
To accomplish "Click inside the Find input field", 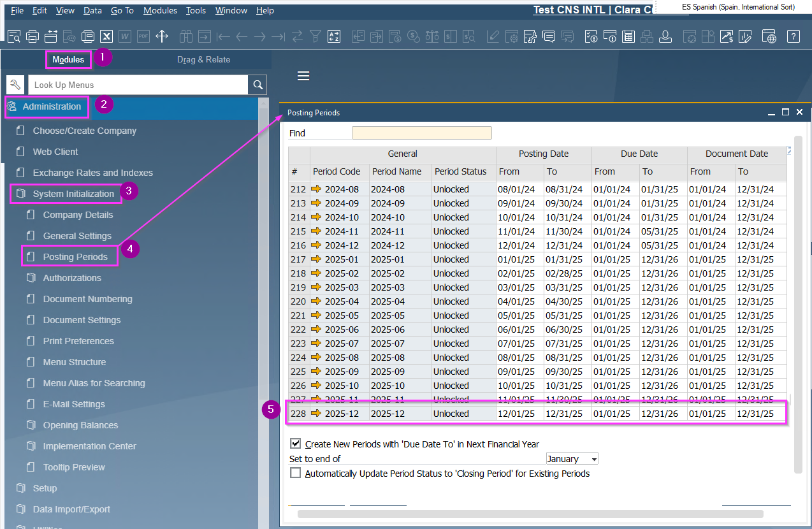I will click(x=421, y=133).
